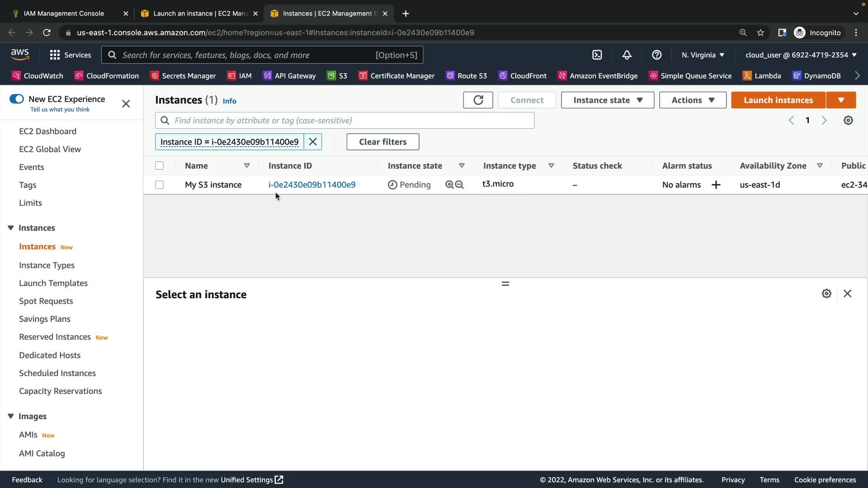The image size is (868, 488).
Task: Toggle the New EC2 Experience switch
Action: click(17, 99)
